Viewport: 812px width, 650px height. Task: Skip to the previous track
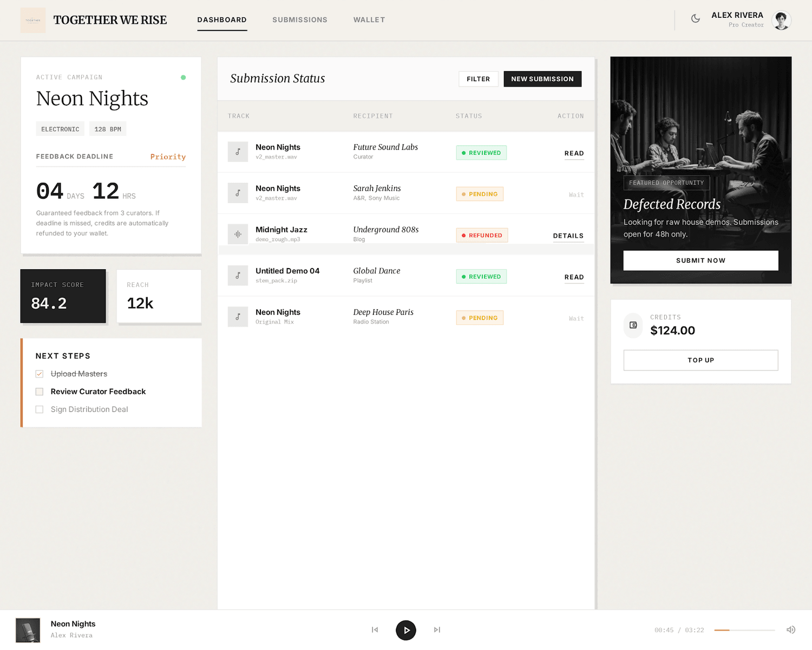point(375,630)
